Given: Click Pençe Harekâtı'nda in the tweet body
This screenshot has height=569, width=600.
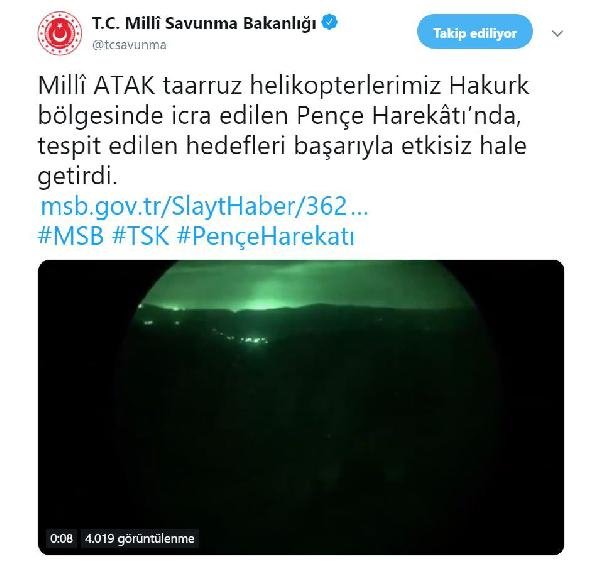Looking at the screenshot, I should click(409, 116).
